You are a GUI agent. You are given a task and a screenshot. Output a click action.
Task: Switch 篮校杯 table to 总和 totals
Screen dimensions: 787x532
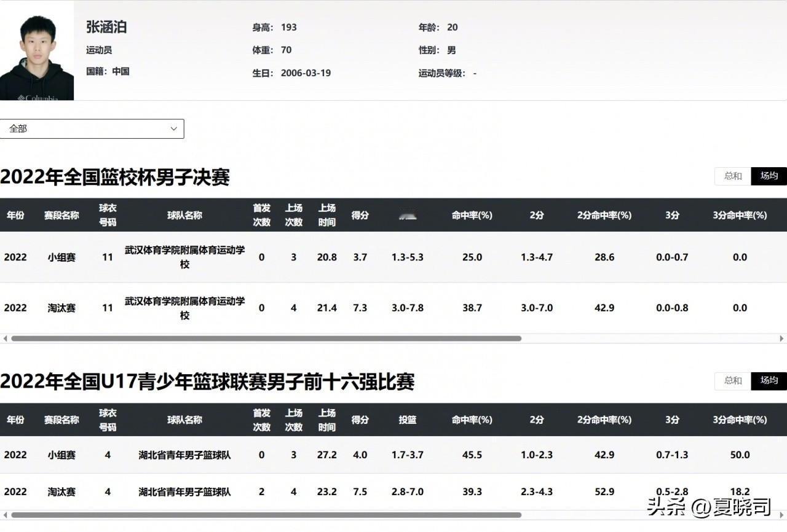pyautogui.click(x=733, y=176)
